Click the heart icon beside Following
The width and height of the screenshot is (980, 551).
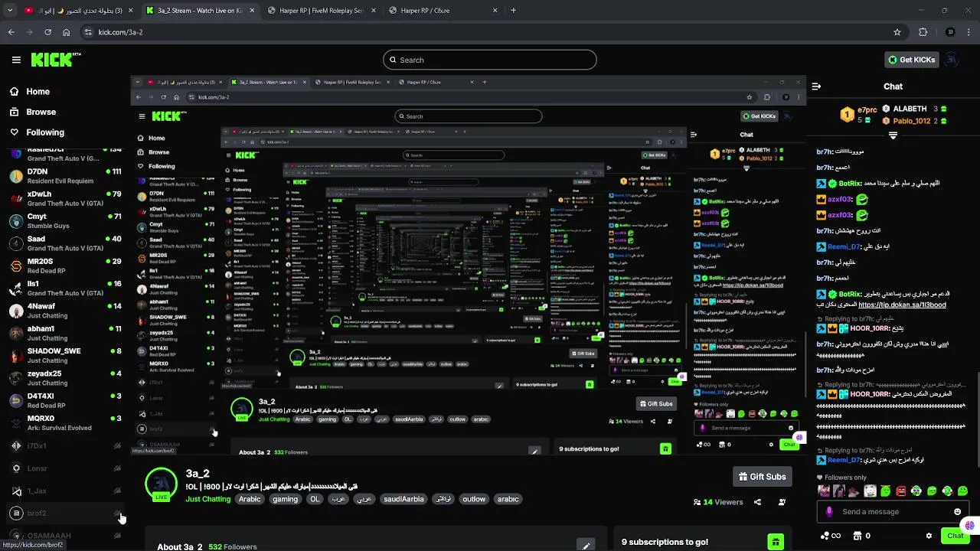coord(14,132)
